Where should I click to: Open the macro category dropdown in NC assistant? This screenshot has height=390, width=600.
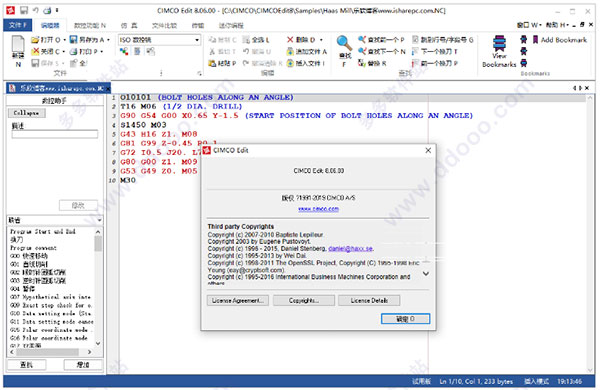coord(99,220)
